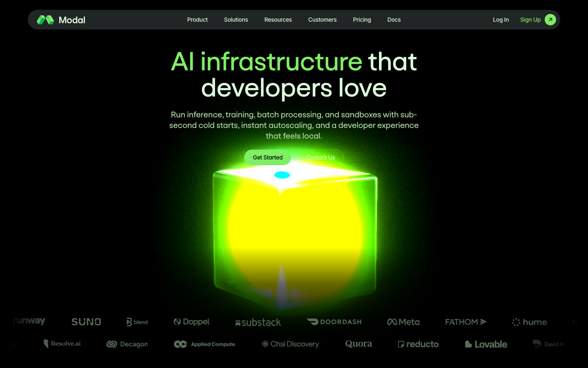The image size is (588, 368).
Task: Click the hume logo
Action: 530,322
